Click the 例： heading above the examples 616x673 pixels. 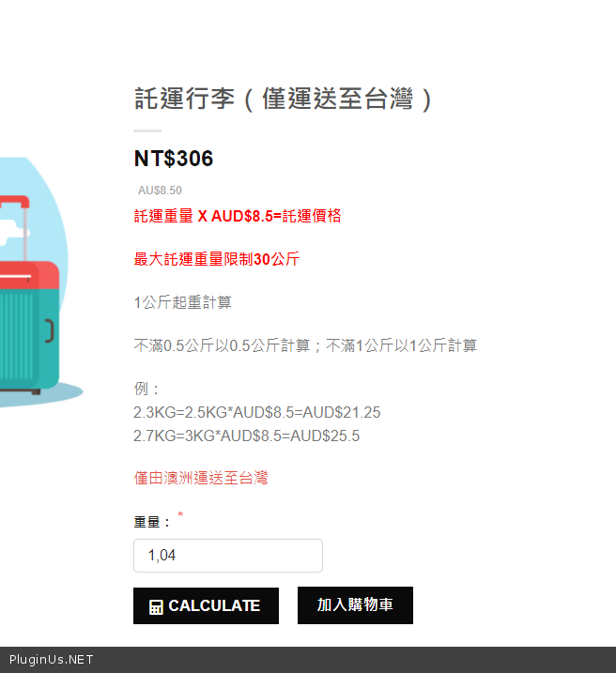[146, 389]
